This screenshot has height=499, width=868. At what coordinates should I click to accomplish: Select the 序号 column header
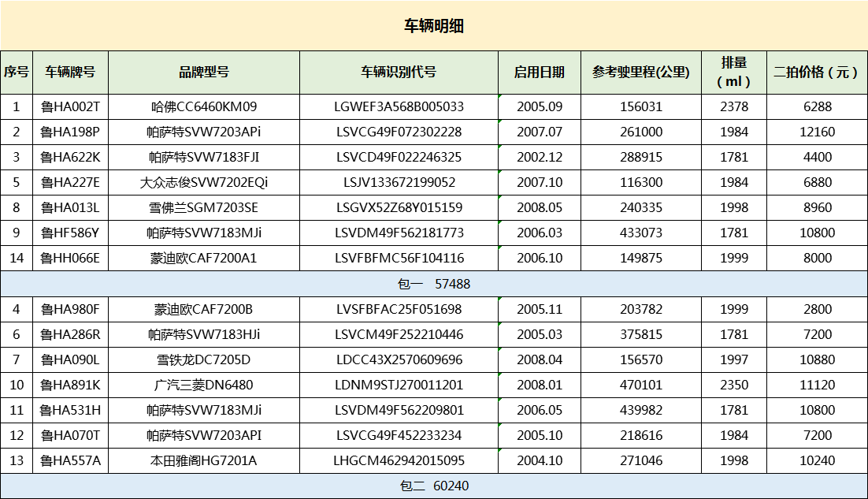(x=17, y=73)
